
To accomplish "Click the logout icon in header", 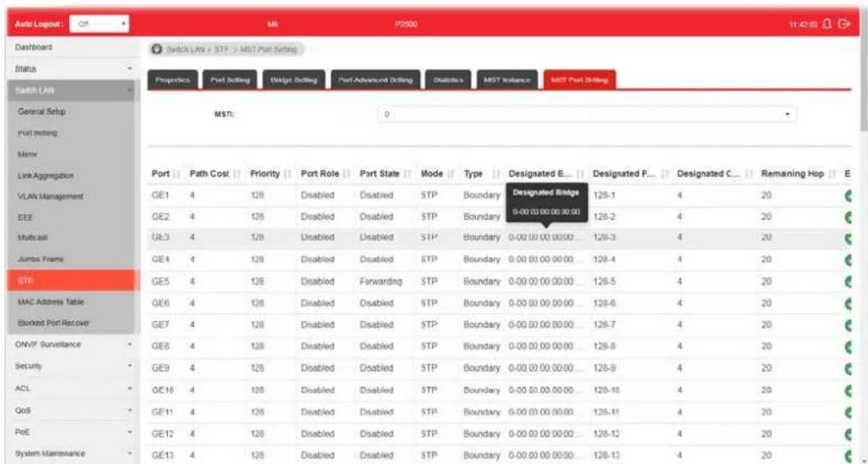I will tap(843, 24).
